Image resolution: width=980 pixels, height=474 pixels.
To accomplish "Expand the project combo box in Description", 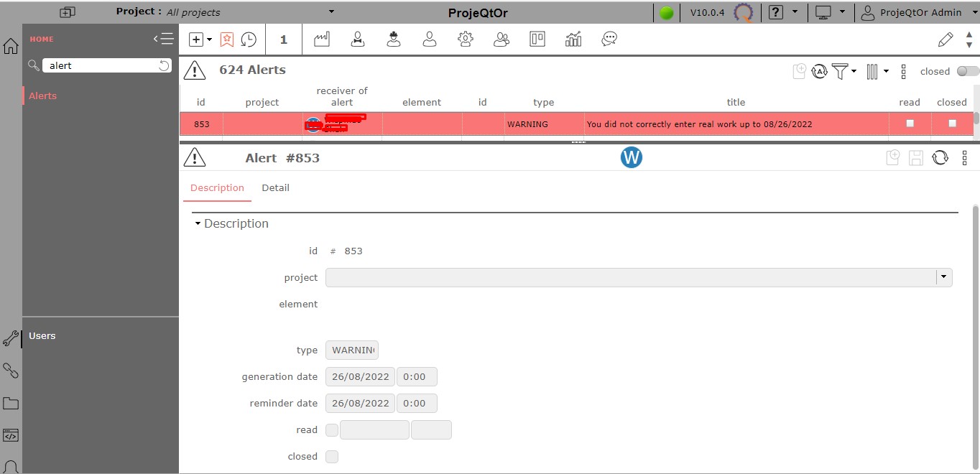I will click(943, 277).
